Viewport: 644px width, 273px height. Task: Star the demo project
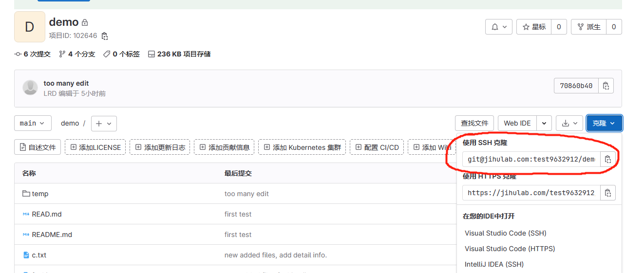click(x=534, y=27)
